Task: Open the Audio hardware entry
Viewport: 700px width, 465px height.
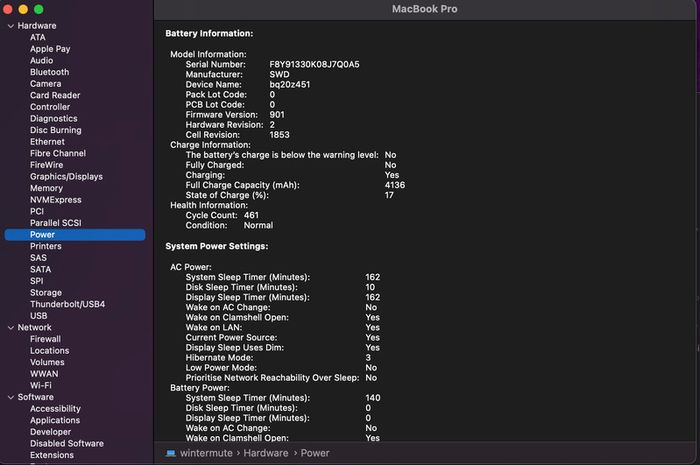Action: click(42, 61)
